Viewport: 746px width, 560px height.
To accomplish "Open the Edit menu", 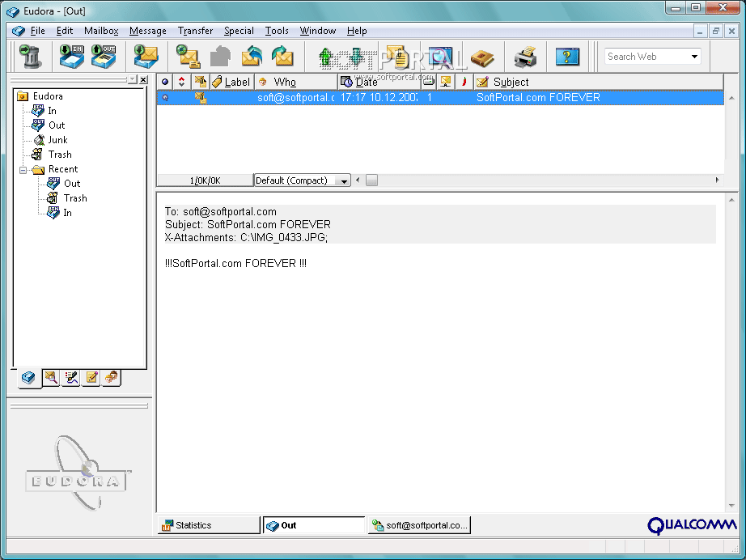I will point(64,31).
